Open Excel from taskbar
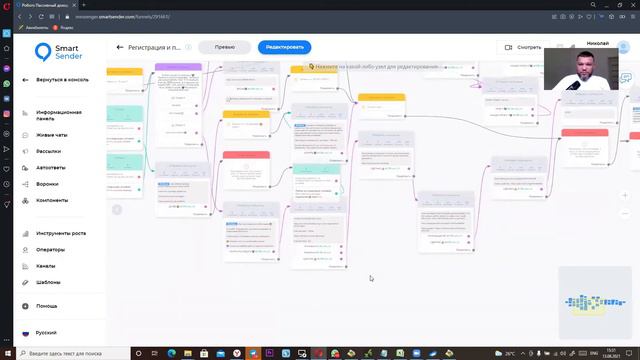 [x=400, y=353]
